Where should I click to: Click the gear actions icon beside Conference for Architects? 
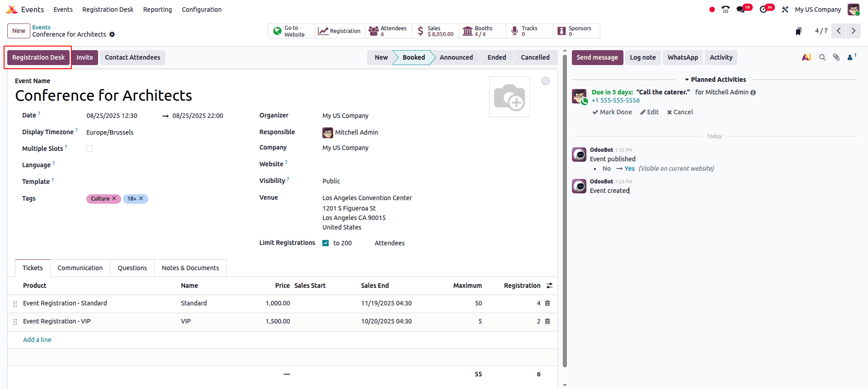112,34
